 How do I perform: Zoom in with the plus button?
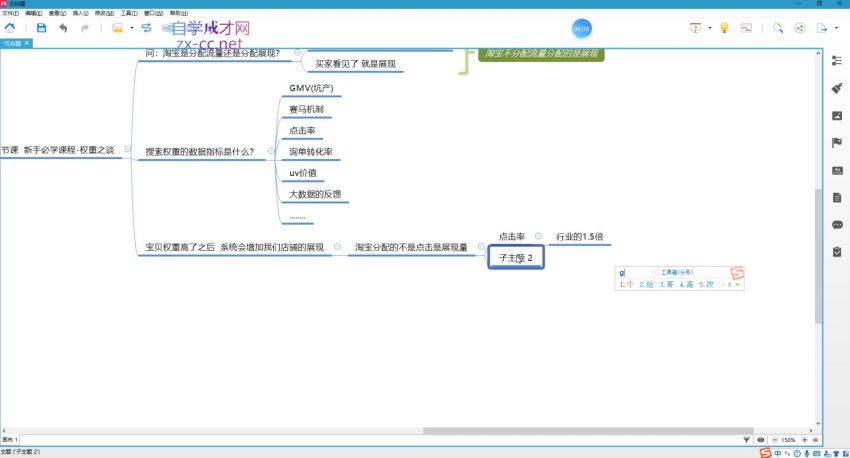pyautogui.click(x=804, y=440)
